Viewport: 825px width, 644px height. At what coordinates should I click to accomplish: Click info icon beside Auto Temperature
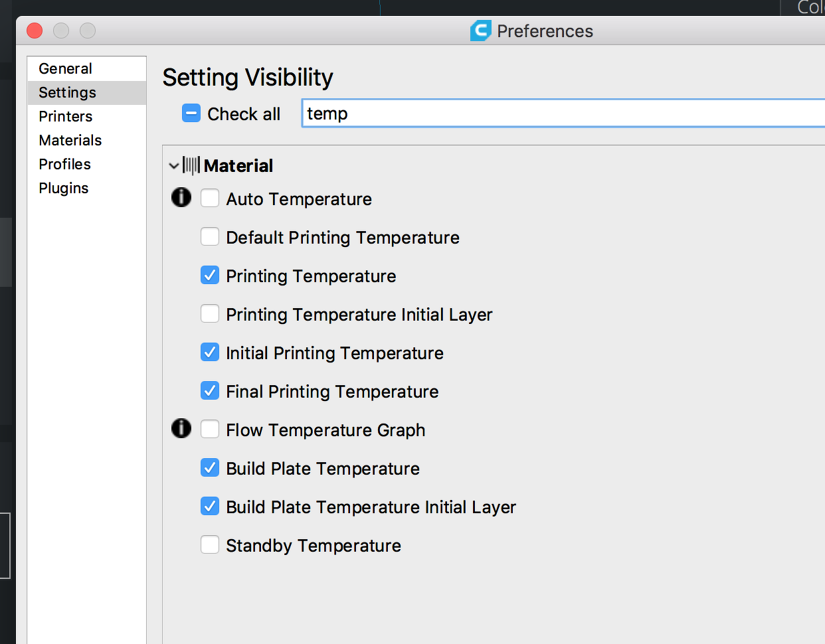click(x=181, y=198)
